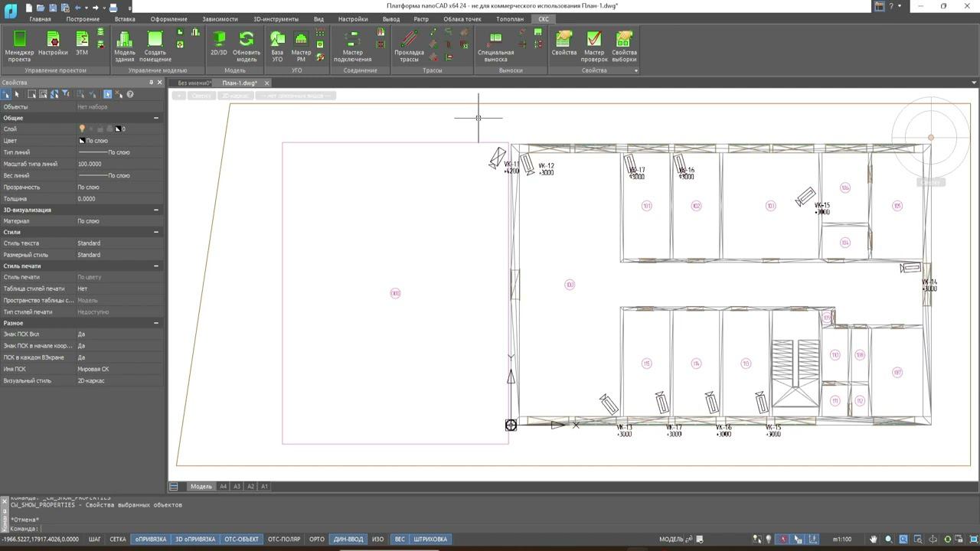Click the Сверху view label button
980x551 pixels.
pos(201,96)
